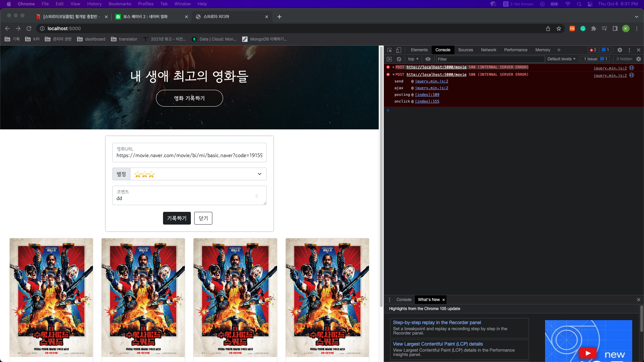Click the first movie poster card
This screenshot has width=644, height=362.
click(x=51, y=298)
